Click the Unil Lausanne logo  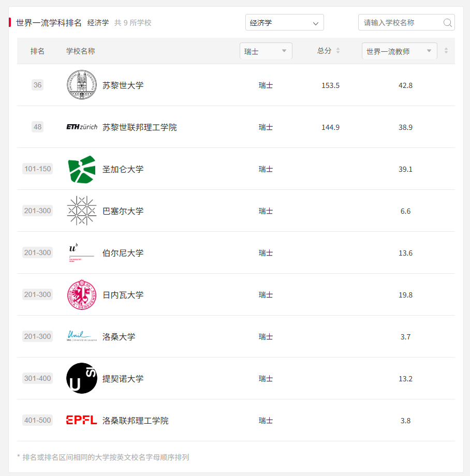click(82, 336)
